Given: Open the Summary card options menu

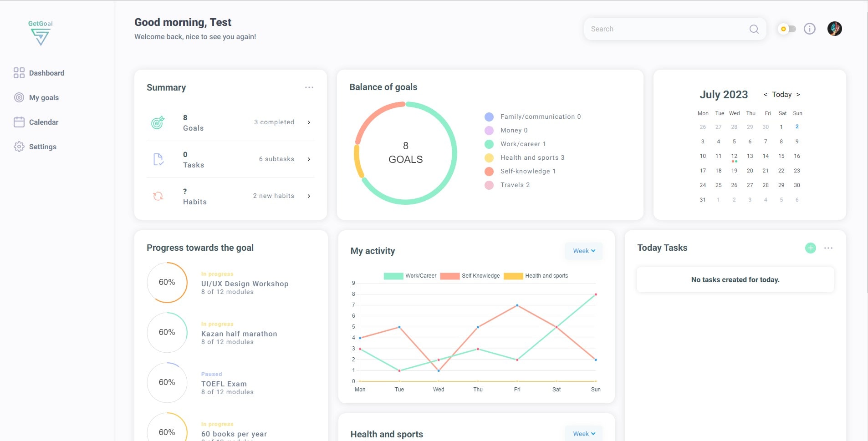Looking at the screenshot, I should pos(309,87).
